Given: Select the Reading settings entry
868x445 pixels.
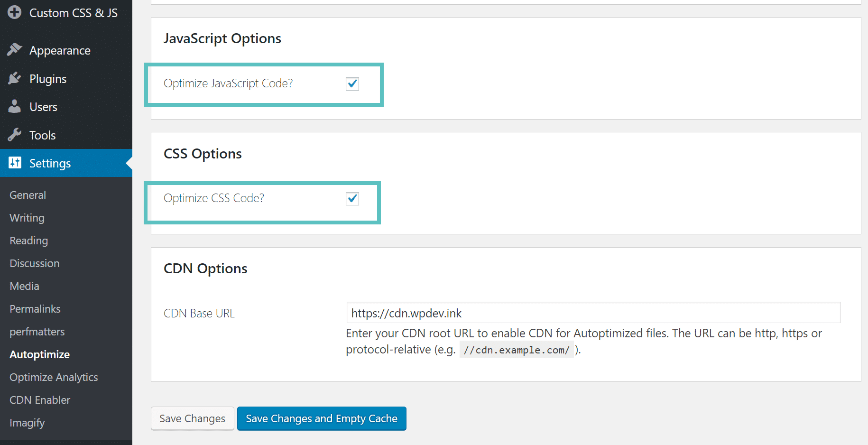Looking at the screenshot, I should tap(28, 240).
